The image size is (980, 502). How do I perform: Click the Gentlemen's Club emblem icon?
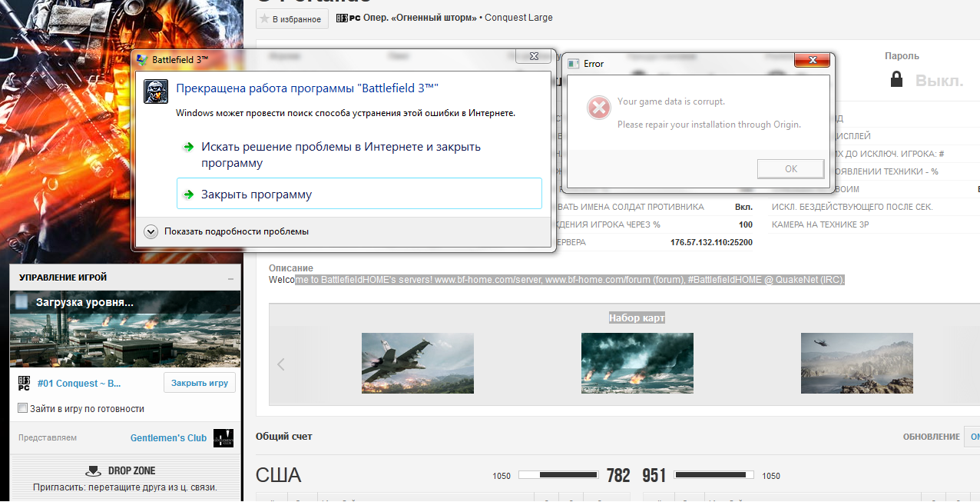pyautogui.click(x=223, y=438)
